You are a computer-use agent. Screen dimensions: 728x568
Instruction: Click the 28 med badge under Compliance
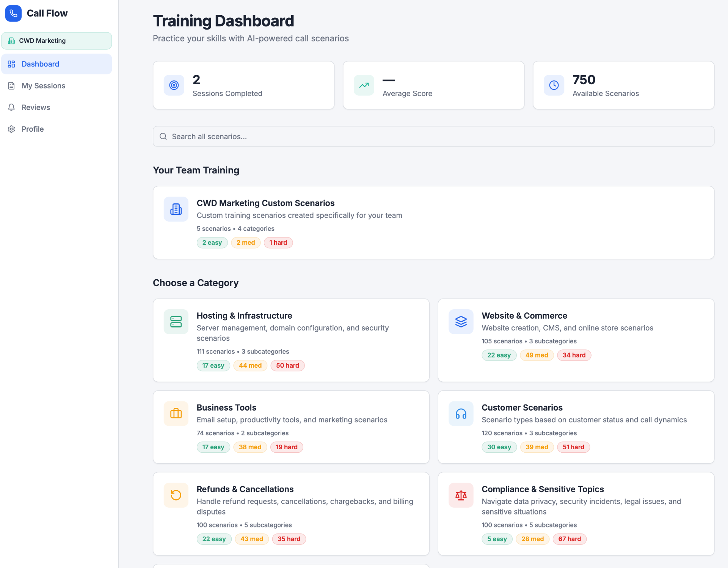tap(532, 539)
